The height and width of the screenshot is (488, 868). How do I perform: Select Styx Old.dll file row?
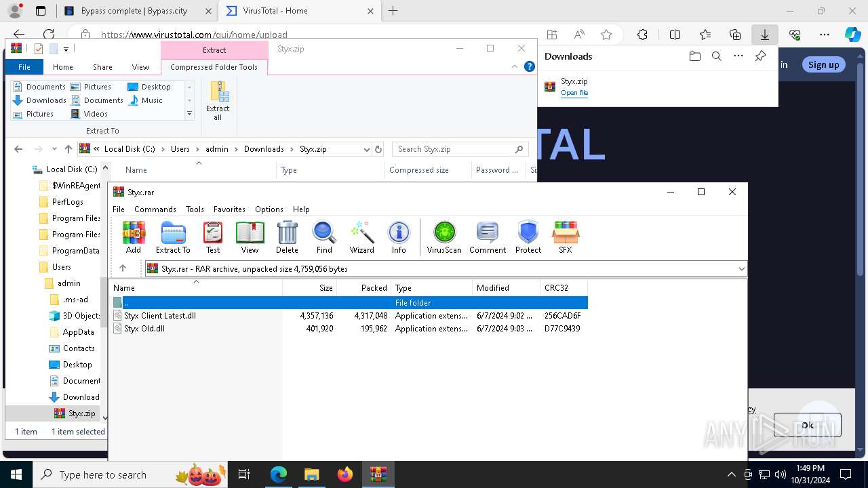point(348,329)
